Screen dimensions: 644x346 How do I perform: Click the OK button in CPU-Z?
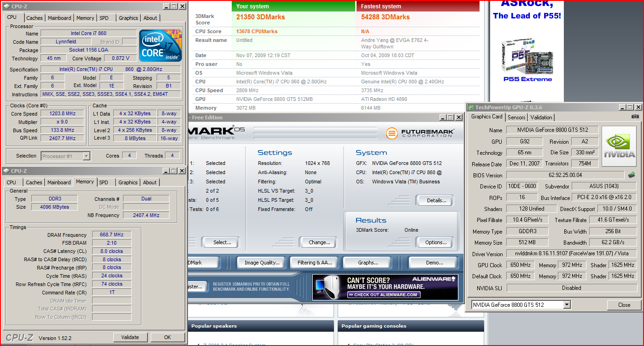pos(168,337)
